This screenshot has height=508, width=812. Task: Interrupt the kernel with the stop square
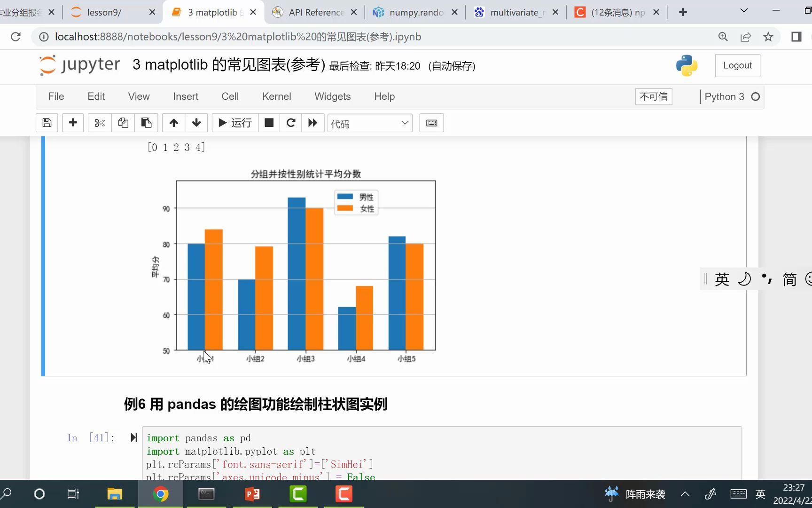tap(269, 123)
